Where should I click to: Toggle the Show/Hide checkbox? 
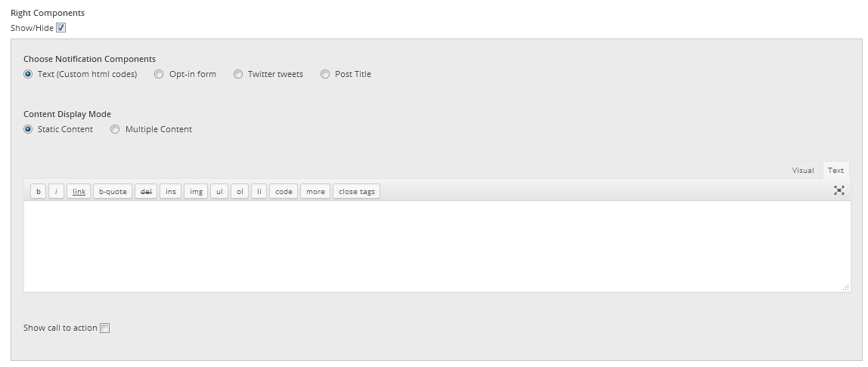pos(61,28)
